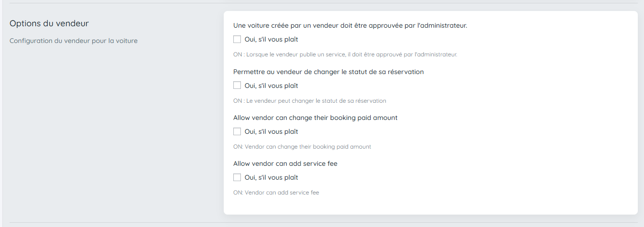Image resolution: width=644 pixels, height=227 pixels.
Task: Click the divider line above Options du vendeur
Action: point(322,3)
